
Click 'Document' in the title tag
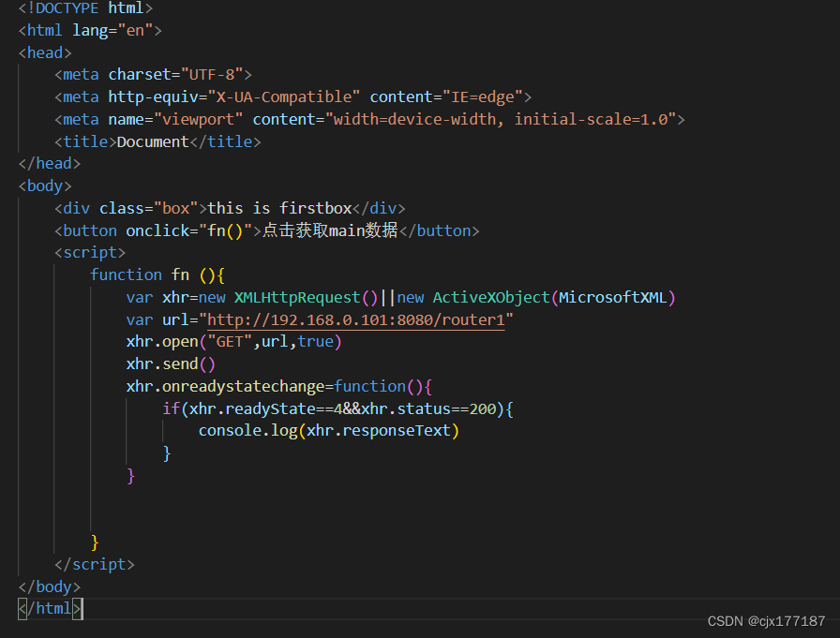[153, 141]
